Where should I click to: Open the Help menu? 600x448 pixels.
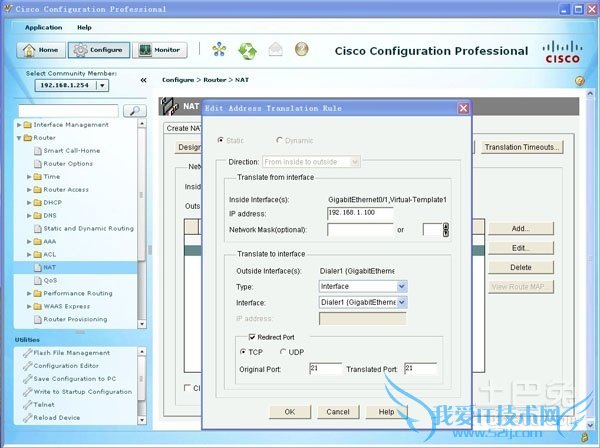click(84, 28)
